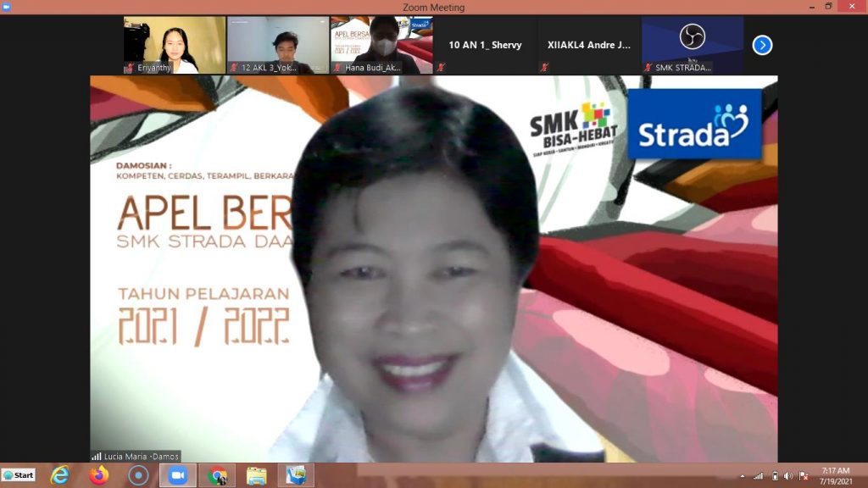The height and width of the screenshot is (488, 868).
Task: Open the blue photo app in taskbar
Action: tap(296, 475)
